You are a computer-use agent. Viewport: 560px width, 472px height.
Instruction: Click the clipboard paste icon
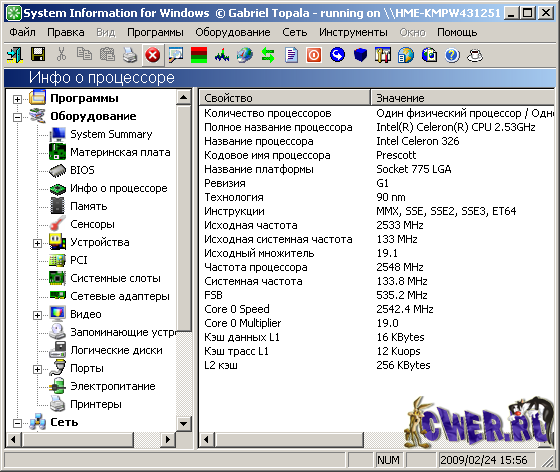(107, 55)
